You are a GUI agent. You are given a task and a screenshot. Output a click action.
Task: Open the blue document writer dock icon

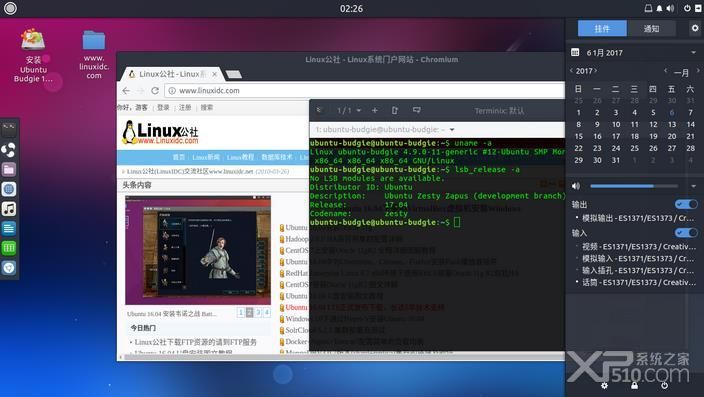tap(9, 229)
